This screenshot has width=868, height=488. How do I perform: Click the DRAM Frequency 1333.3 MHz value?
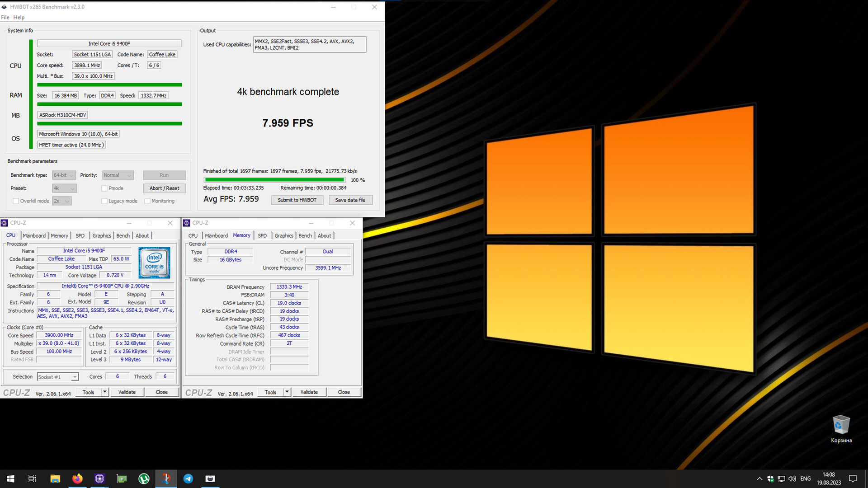click(289, 287)
